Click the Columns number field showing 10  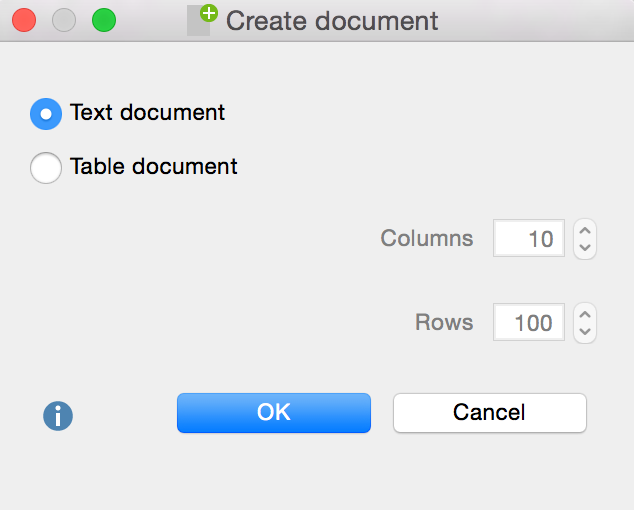click(x=529, y=239)
